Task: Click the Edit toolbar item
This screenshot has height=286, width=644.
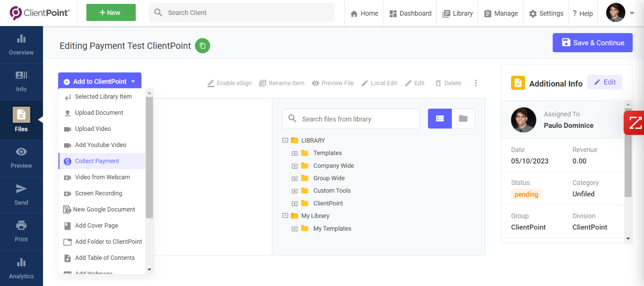Action: (415, 83)
